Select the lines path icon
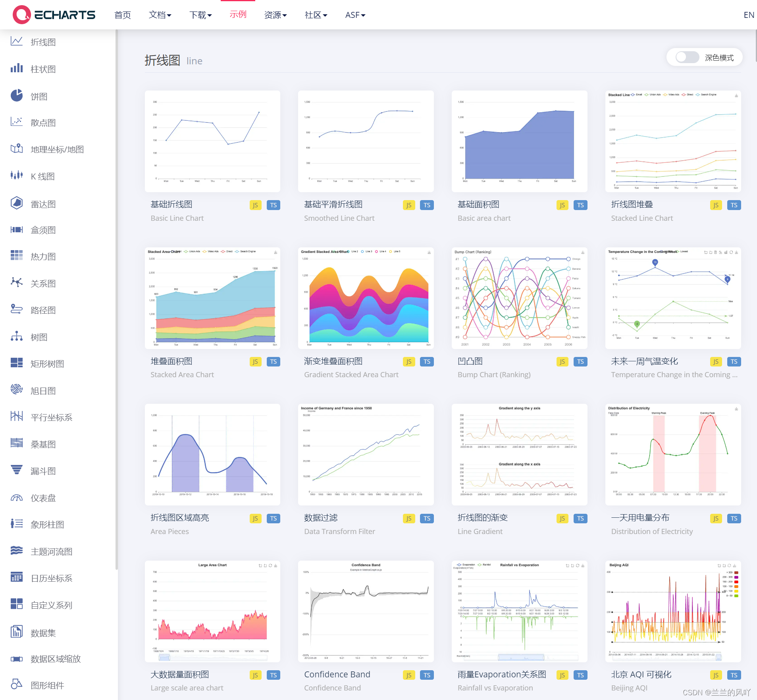 pos(16,309)
